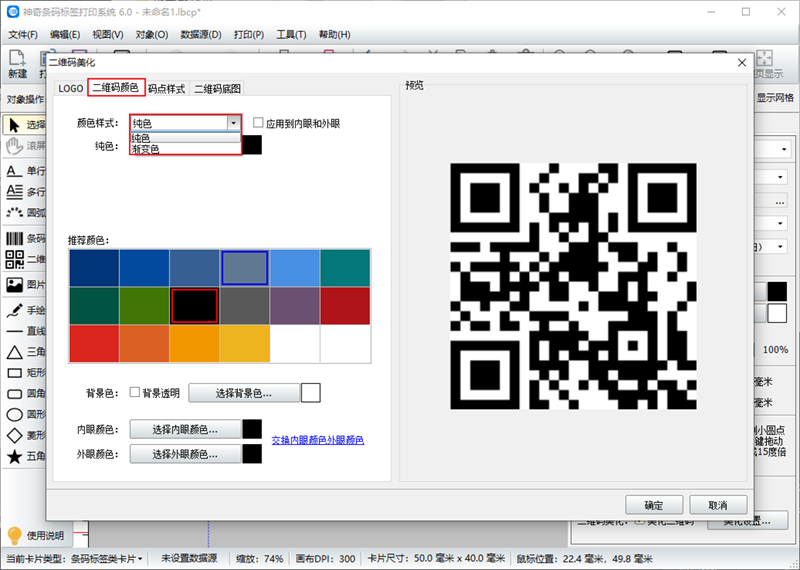Select the freehand drawing pencil icon
The width and height of the screenshot is (800, 570).
click(x=14, y=310)
